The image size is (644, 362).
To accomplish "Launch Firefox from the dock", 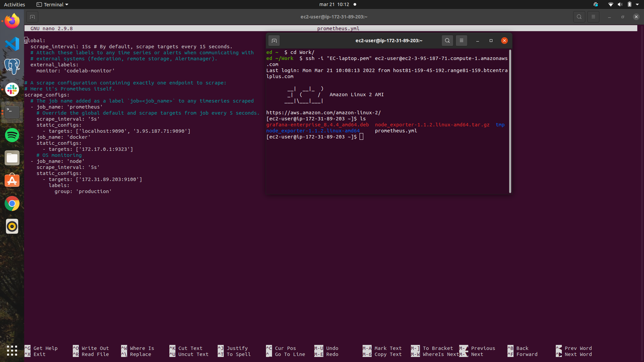I will [x=12, y=21].
